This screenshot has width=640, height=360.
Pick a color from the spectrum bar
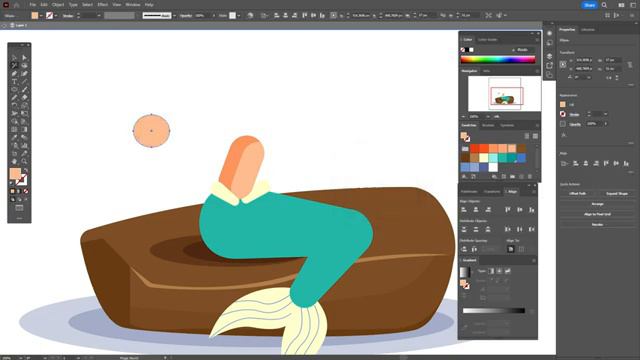pyautogui.click(x=498, y=60)
